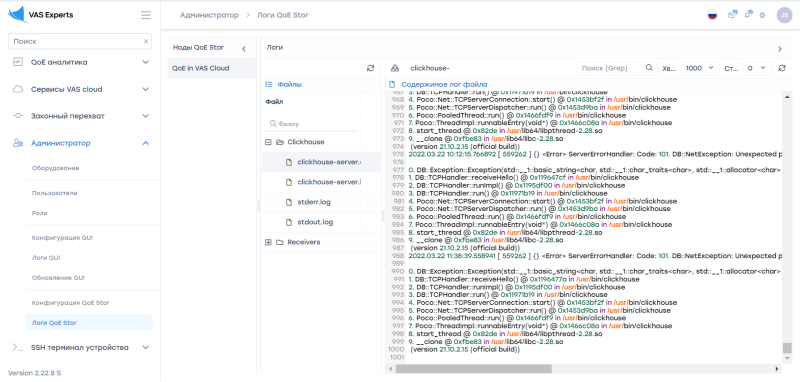
Task: Click the Receivers folder icon
Action: (x=280, y=242)
